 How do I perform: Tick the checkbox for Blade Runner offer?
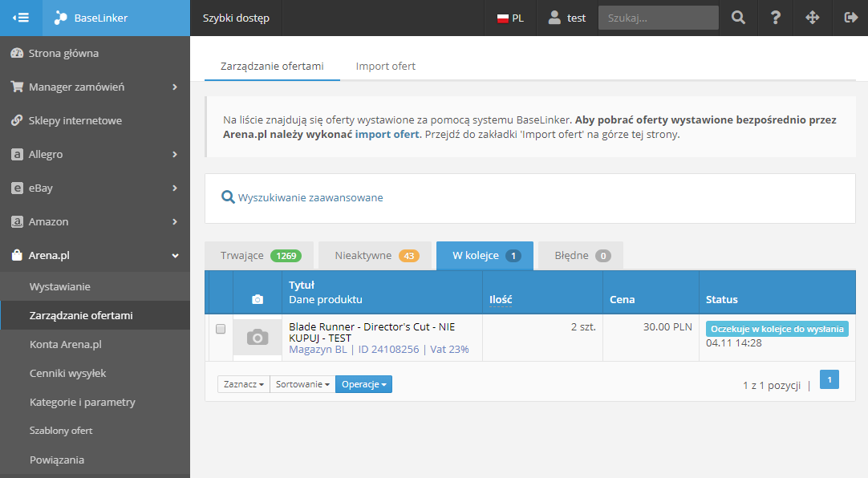[221, 329]
